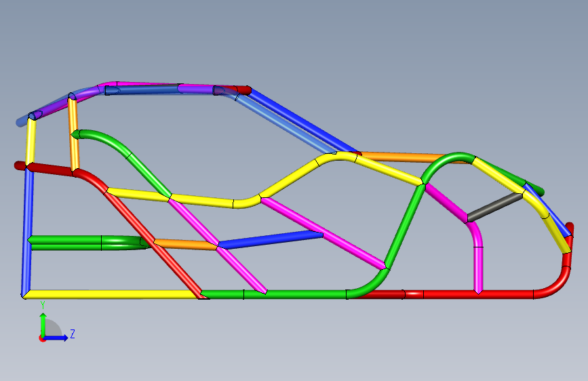Click the red X axis dot at the triad origin

41,338
